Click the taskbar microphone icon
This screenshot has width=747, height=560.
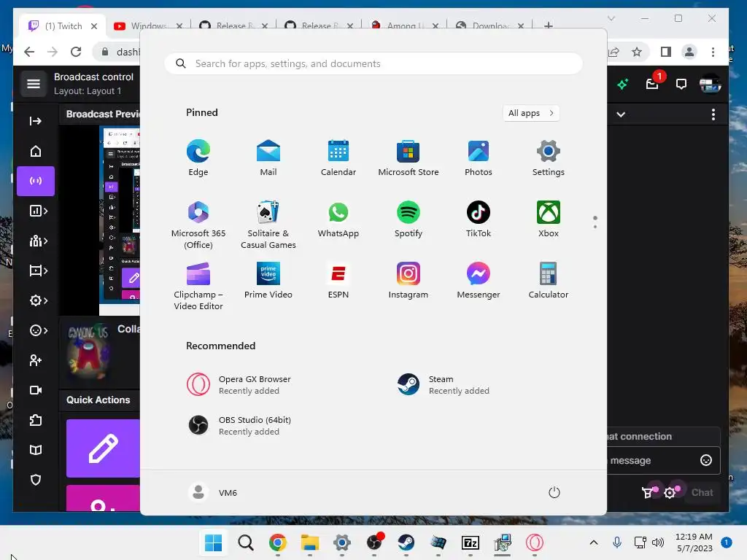(617, 542)
